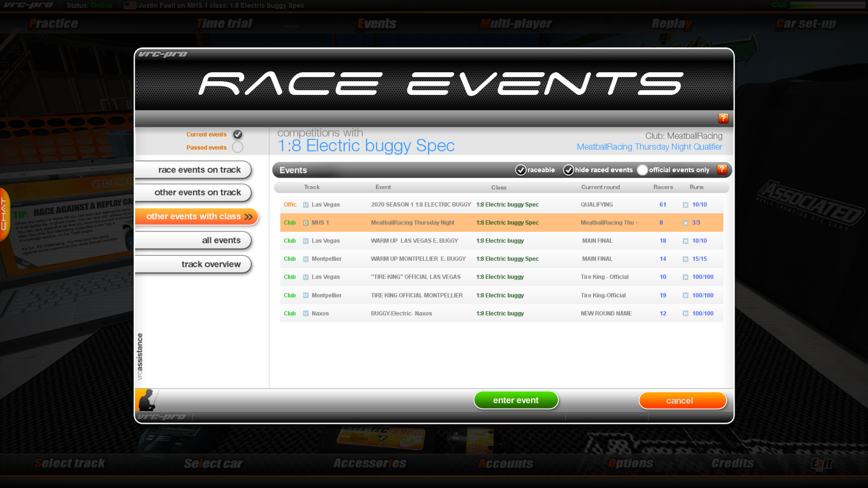Open Car set-up menu
868x488 pixels.
(x=806, y=23)
